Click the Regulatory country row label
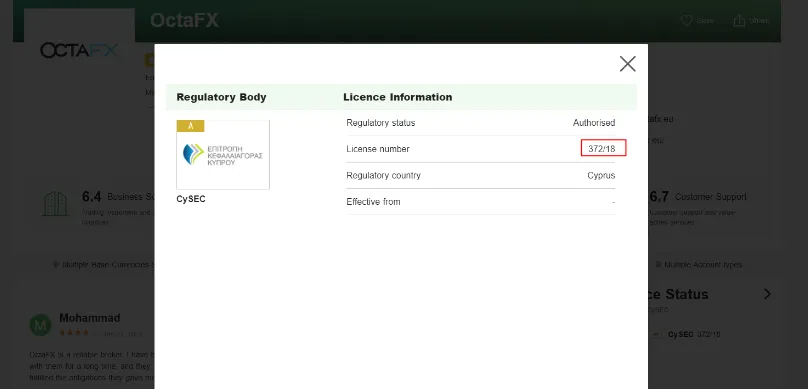 point(383,175)
